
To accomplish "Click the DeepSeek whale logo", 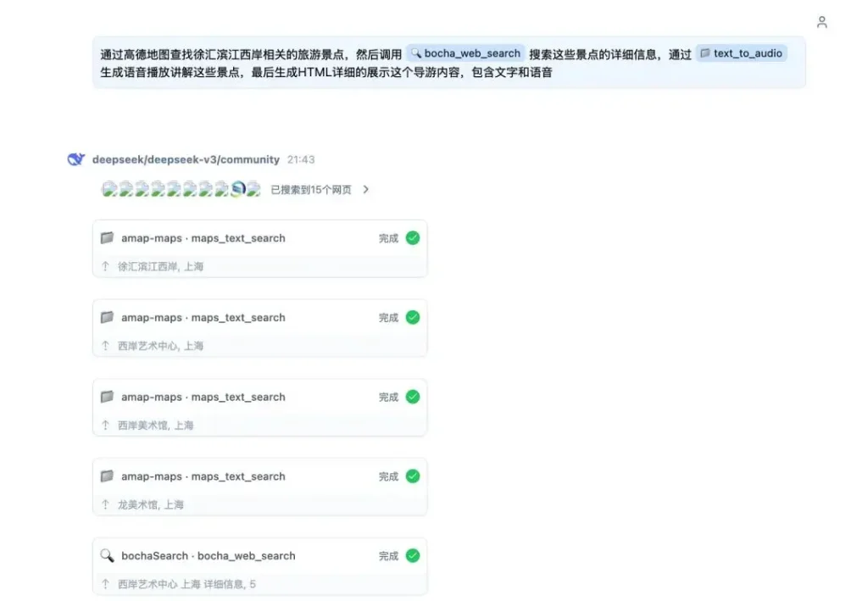I will [x=76, y=159].
